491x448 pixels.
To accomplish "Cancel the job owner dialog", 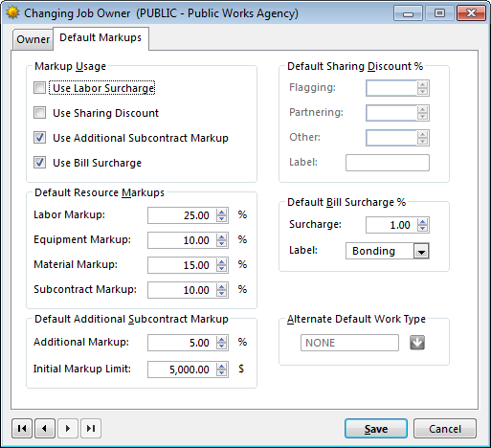I will pos(445,429).
